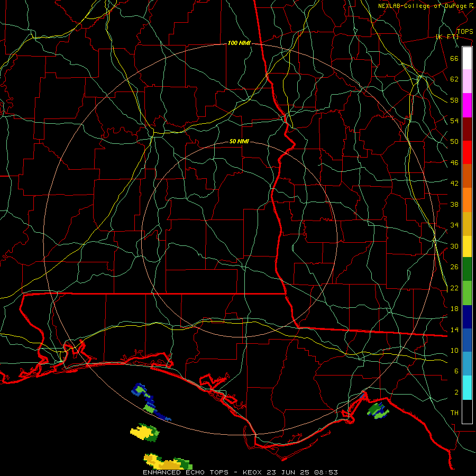Click the legend value 58
The image size is (476, 476).
pyautogui.click(x=454, y=100)
